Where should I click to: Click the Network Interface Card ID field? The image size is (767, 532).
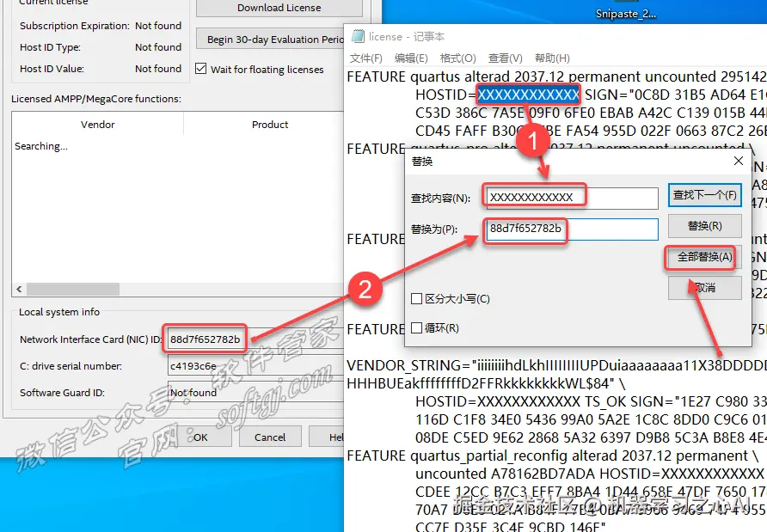click(255, 339)
